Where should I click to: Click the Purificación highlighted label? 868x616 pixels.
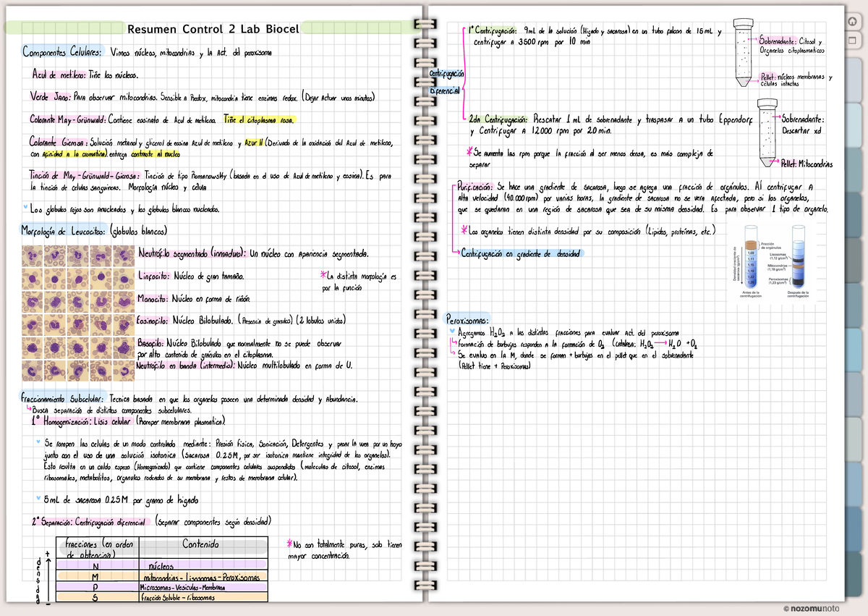[x=475, y=186]
